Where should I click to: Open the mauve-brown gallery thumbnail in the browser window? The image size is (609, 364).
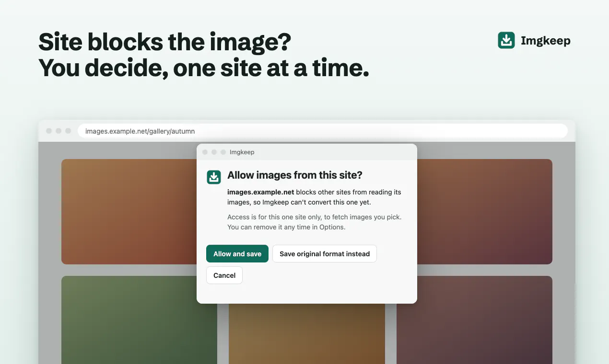coord(474,320)
